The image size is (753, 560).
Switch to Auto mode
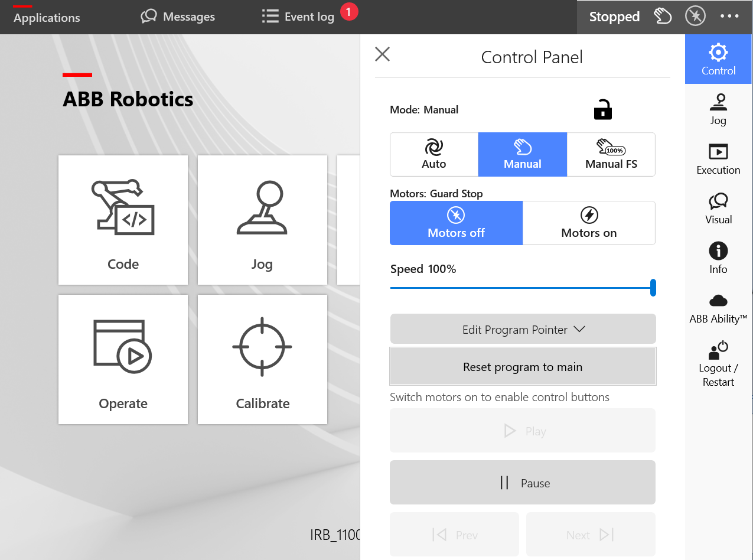coord(434,154)
